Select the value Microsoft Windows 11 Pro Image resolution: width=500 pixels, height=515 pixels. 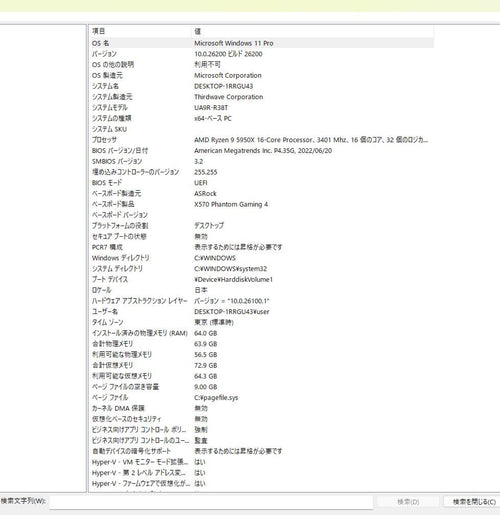tap(234, 43)
